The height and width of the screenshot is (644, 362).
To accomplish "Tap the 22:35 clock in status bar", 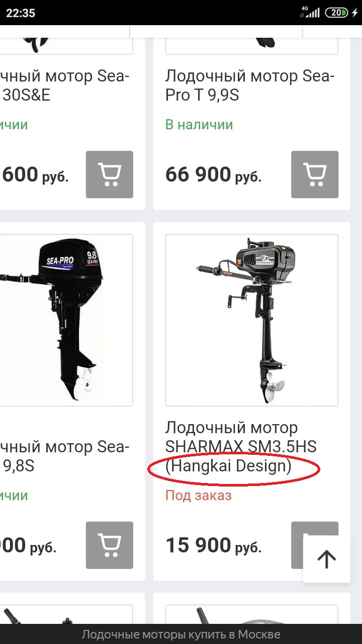I will coord(21,13).
